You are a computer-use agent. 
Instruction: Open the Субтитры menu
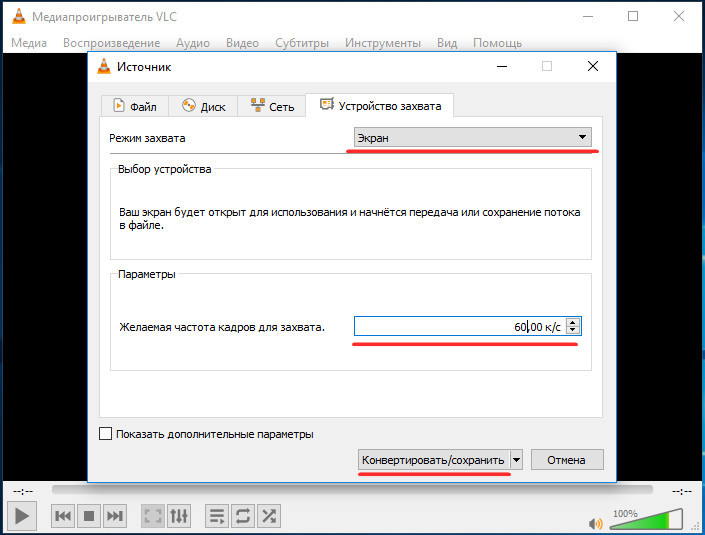point(302,43)
